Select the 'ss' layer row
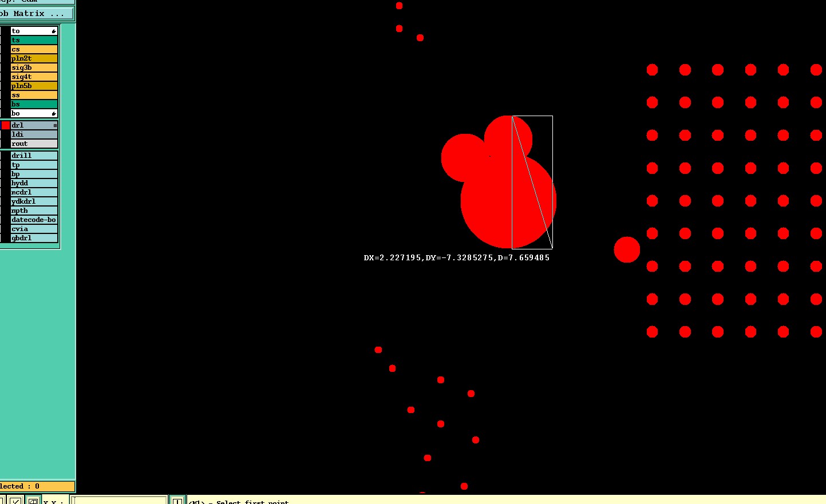This screenshot has width=826, height=504. tap(34, 95)
